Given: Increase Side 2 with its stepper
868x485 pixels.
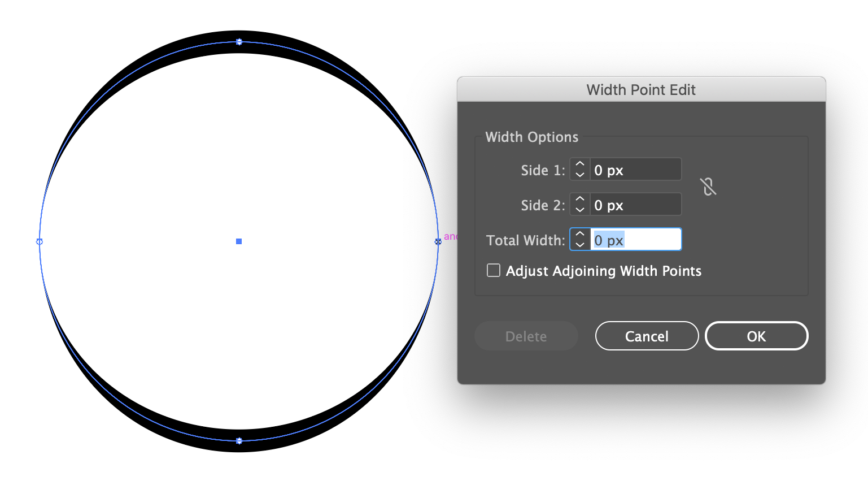Looking at the screenshot, I should (x=579, y=200).
